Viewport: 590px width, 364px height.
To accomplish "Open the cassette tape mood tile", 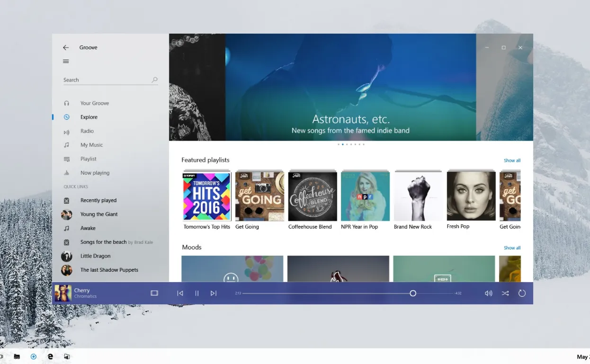I will click(x=444, y=269).
